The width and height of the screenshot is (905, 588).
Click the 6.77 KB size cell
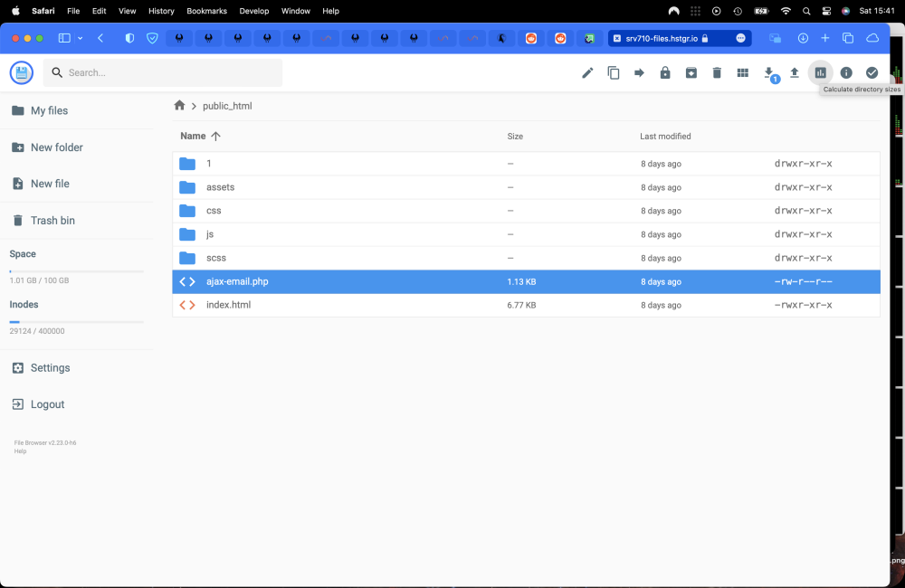[521, 305]
